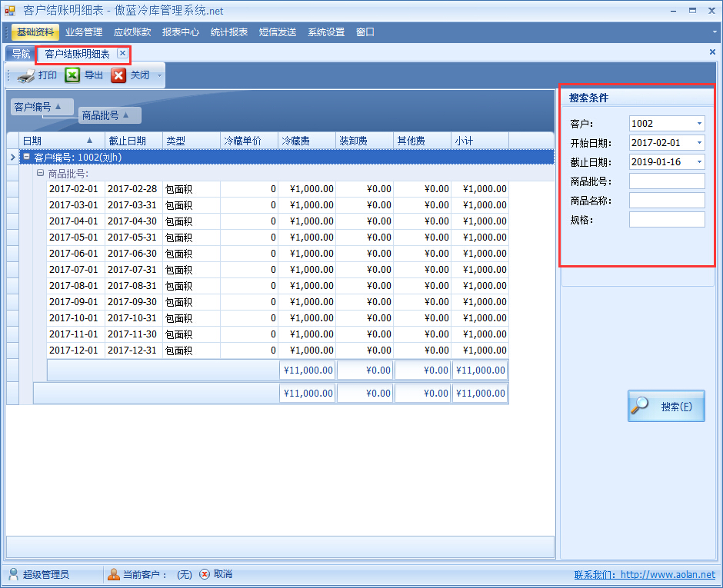Click the 冷藏单价 column header
The image size is (723, 588).
(249, 141)
